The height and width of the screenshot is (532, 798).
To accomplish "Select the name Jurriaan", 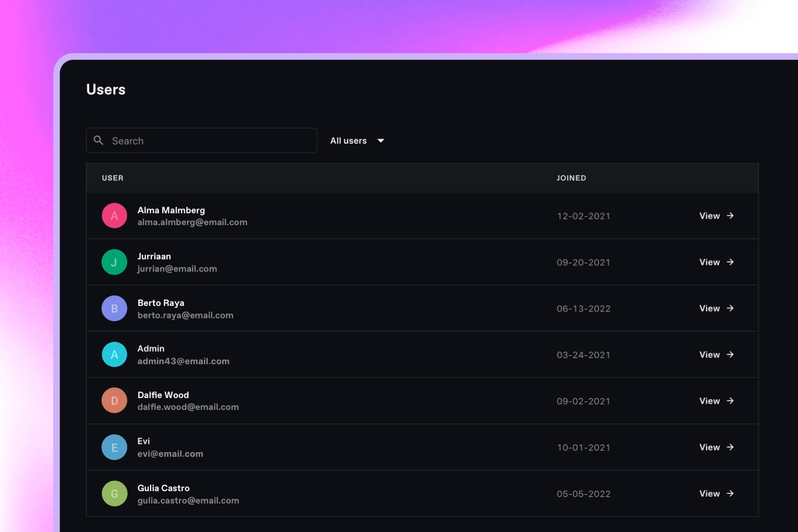I will tap(154, 256).
